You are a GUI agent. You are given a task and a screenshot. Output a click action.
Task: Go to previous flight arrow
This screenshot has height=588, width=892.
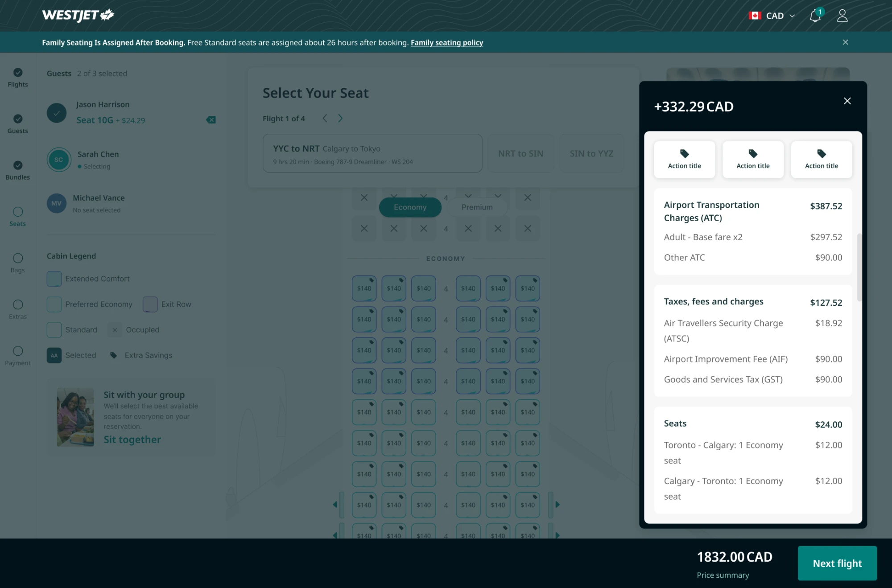click(325, 118)
